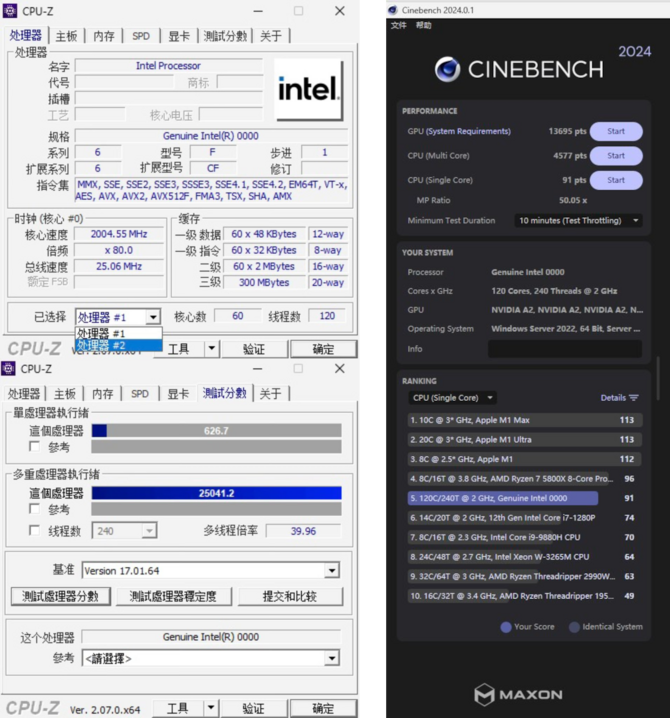Select Threadripper 2990W ranking row
Screen dimensions: 670x718
click(525, 577)
